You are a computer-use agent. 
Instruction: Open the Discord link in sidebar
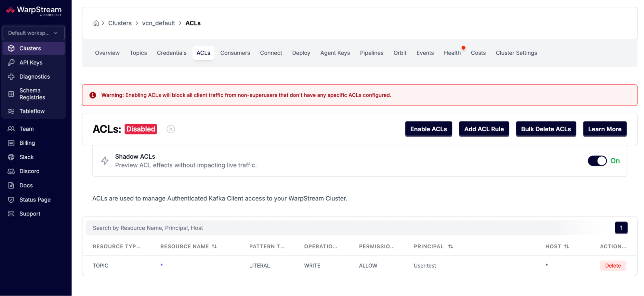point(29,171)
